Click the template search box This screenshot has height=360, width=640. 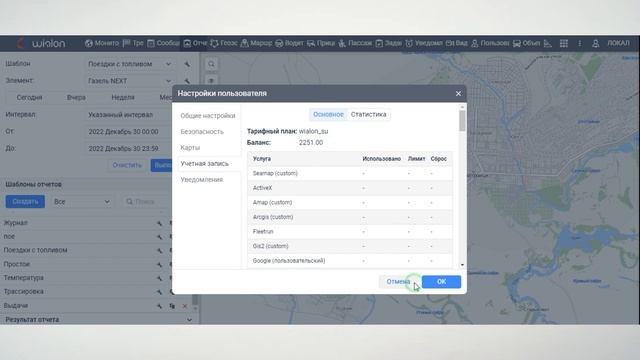[x=147, y=202]
